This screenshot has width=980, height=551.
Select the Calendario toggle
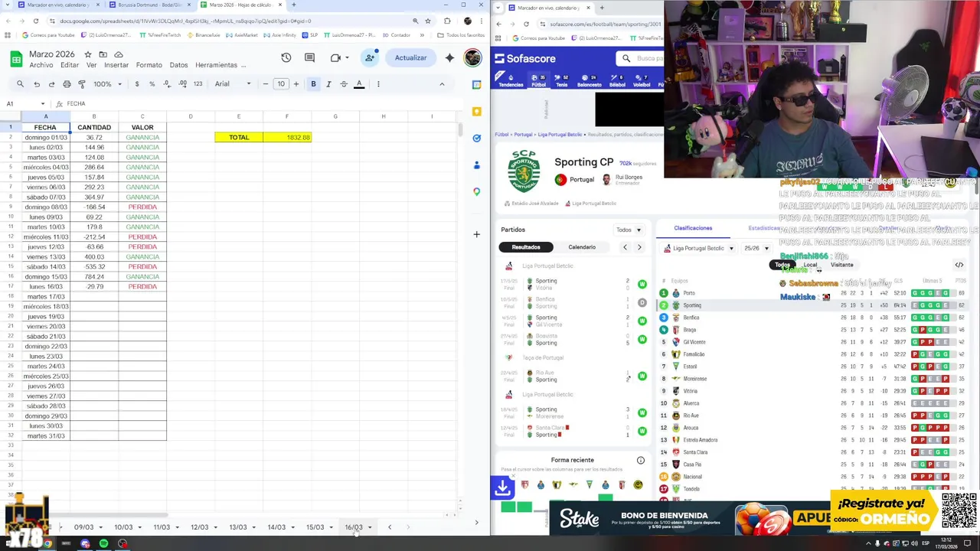[x=582, y=247]
